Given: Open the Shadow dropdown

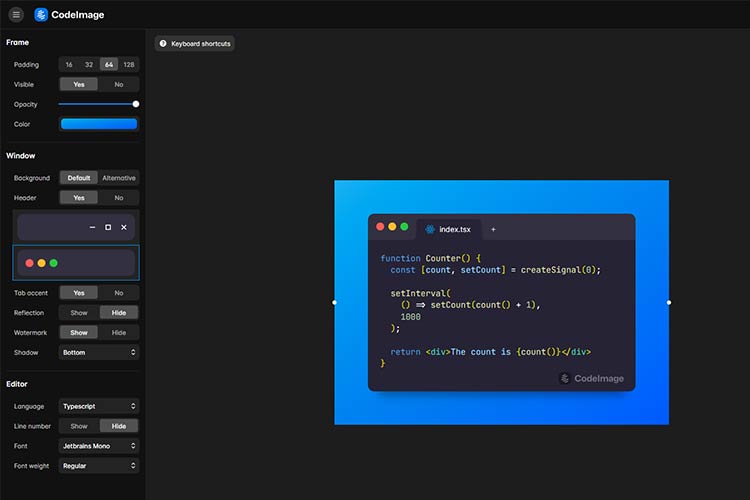Looking at the screenshot, I should [99, 353].
